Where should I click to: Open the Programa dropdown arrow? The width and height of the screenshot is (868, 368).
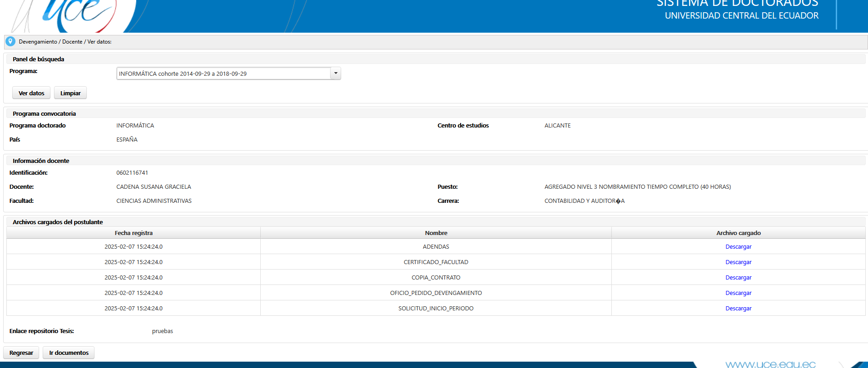[x=336, y=74]
